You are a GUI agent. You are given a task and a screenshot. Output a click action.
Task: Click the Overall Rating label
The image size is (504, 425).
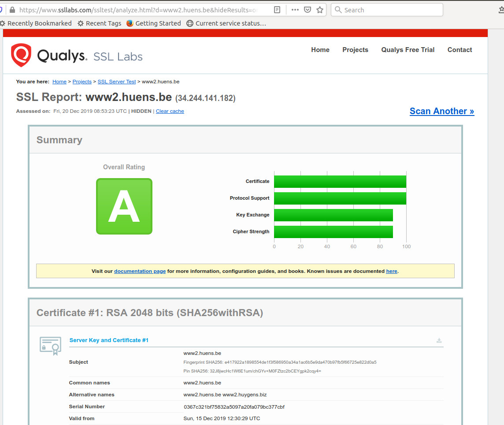click(x=124, y=167)
